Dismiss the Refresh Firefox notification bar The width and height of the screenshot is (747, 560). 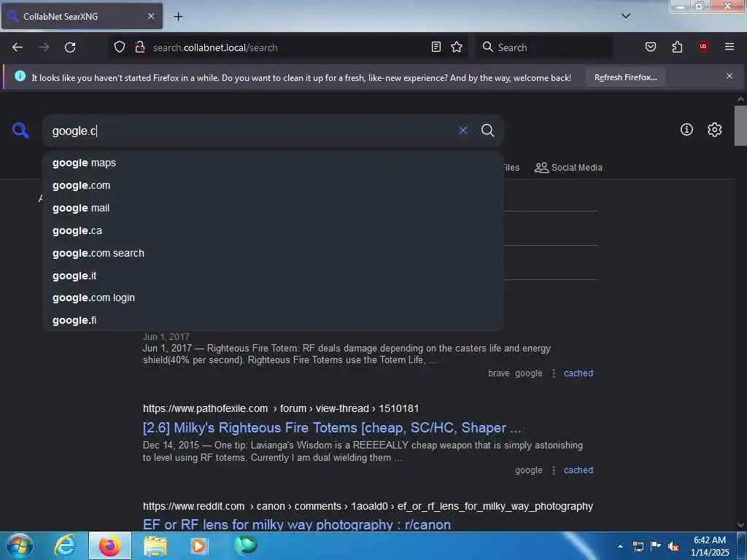729,76
